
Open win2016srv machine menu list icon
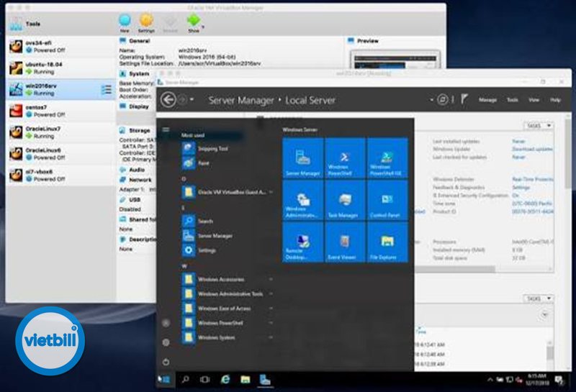(x=106, y=89)
